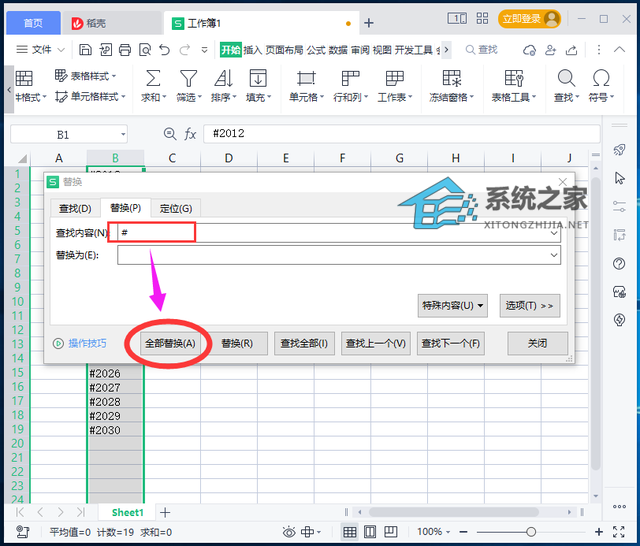Click the zoom out minus button
Viewport: 640px width, 546px height.
point(463,532)
